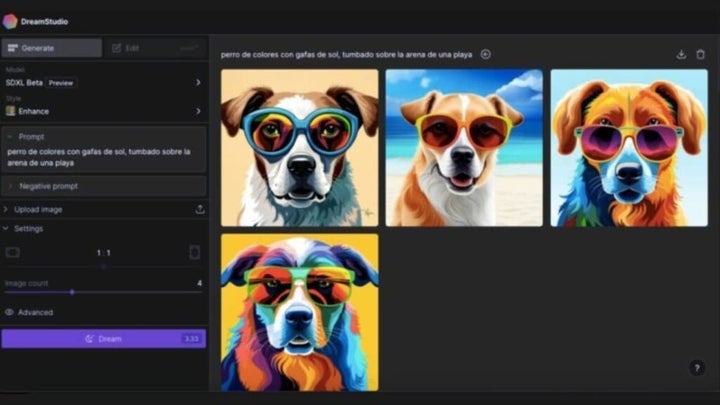
Task: Click the Image count slider track
Action: click(103, 292)
